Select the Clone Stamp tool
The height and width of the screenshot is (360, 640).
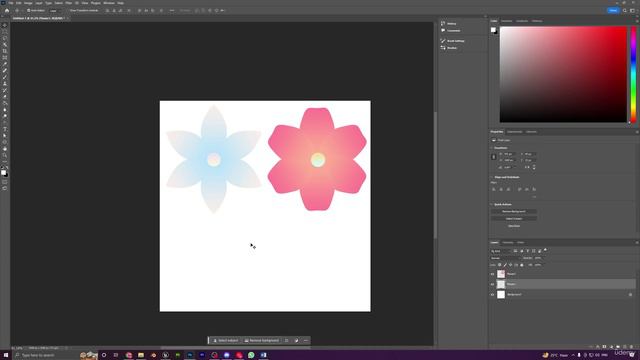5,84
